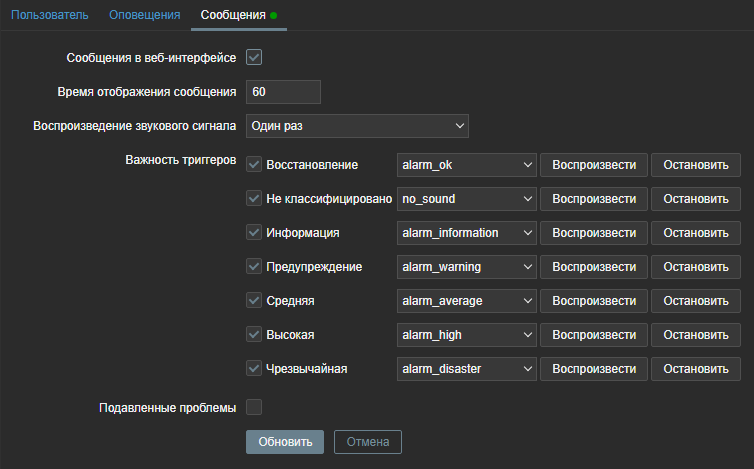Enable the Подавленные проблемы checkbox
Image resolution: width=754 pixels, height=469 pixels.
254,407
